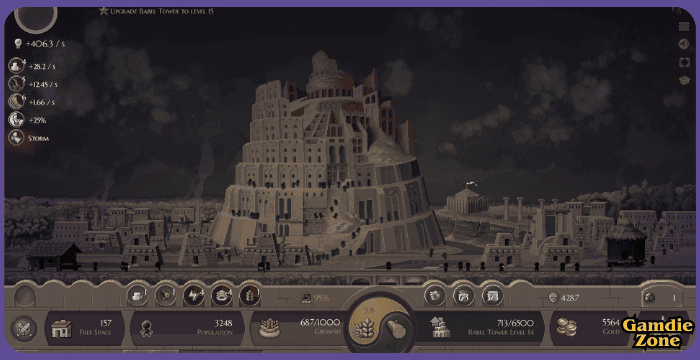The width and height of the screenshot is (700, 360).
Task: Mute the game sound speaker icon
Action: click(684, 44)
